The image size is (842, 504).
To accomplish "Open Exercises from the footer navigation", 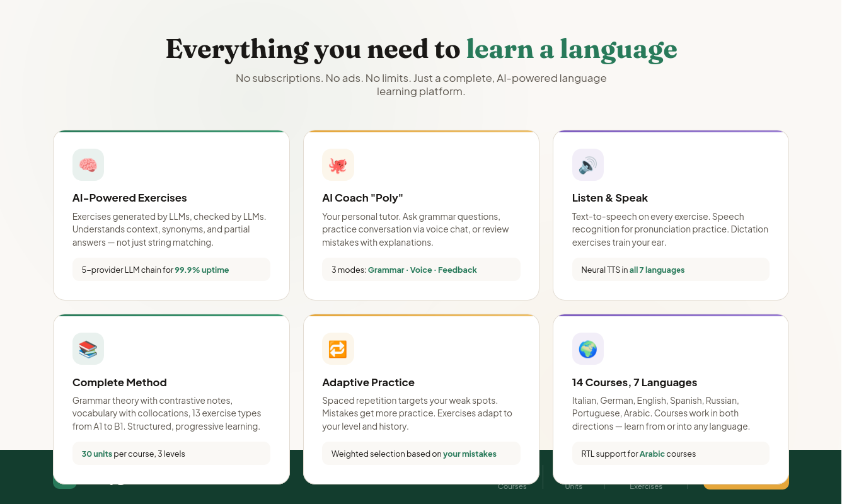I will pos(646,486).
